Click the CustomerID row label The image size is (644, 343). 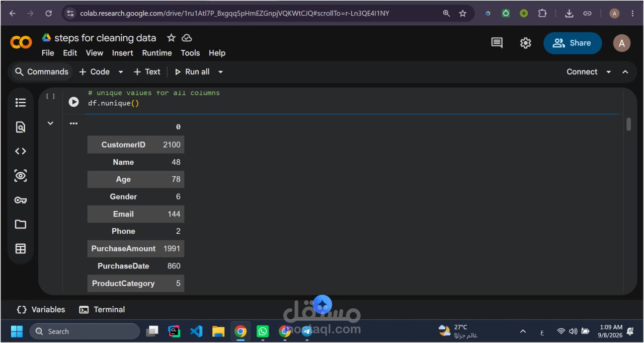click(123, 145)
